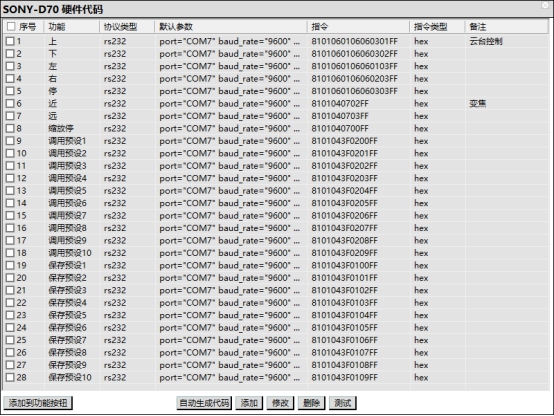
Task: Click command 8101043F0200FF
Action: [344, 141]
